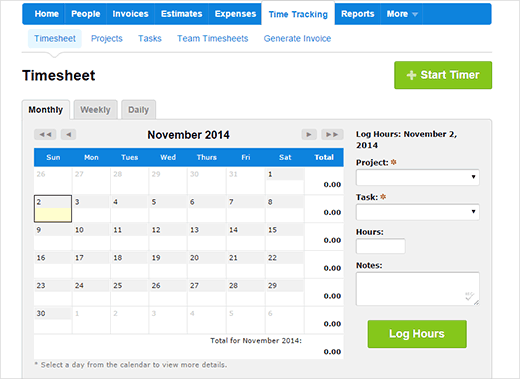Go to previous year with double-left arrow
Viewport: 520px width, 379px height.
coord(45,135)
